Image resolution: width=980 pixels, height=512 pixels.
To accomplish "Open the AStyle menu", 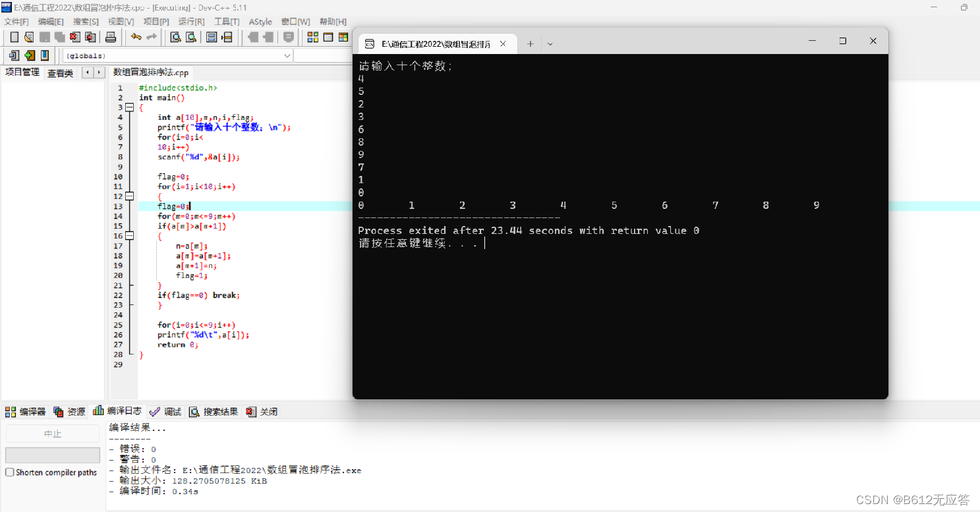I will click(260, 22).
